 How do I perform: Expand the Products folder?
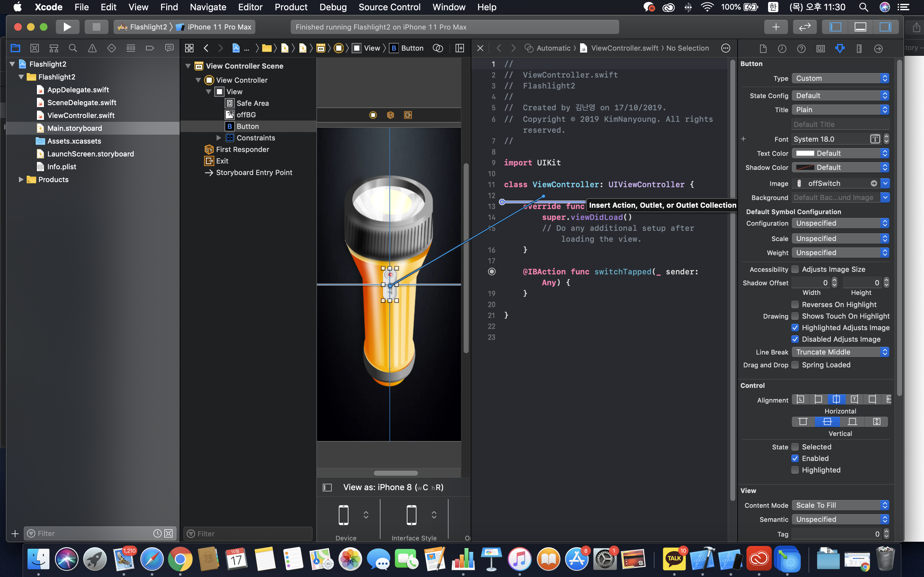pos(21,180)
